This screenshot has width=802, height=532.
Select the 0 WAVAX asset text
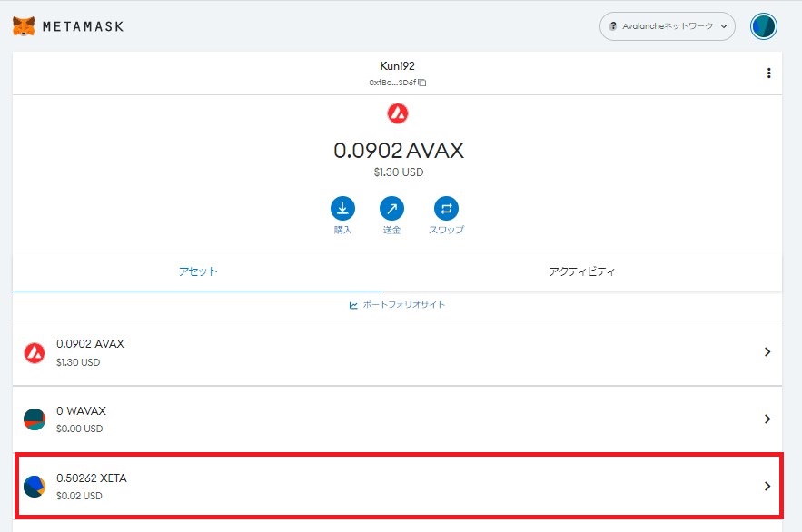point(82,411)
